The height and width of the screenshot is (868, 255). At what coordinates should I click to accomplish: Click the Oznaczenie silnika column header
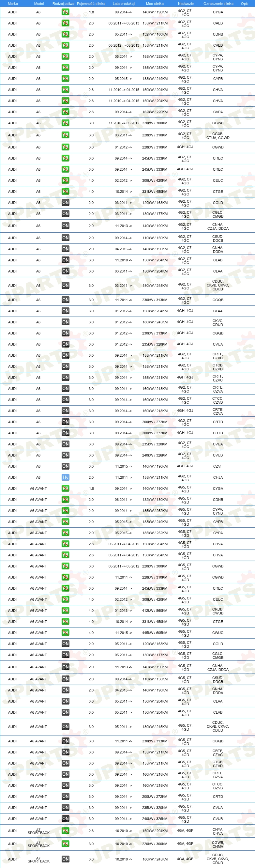(218, 4)
